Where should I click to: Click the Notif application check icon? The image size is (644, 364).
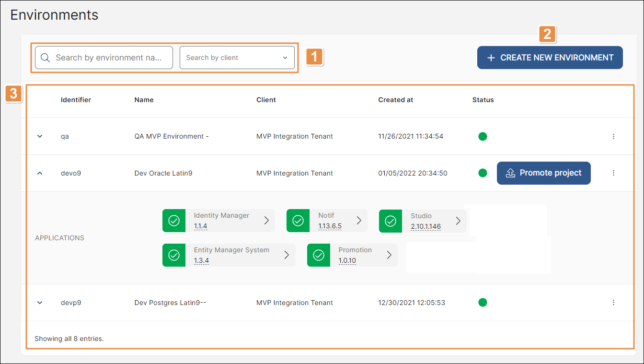coord(298,221)
